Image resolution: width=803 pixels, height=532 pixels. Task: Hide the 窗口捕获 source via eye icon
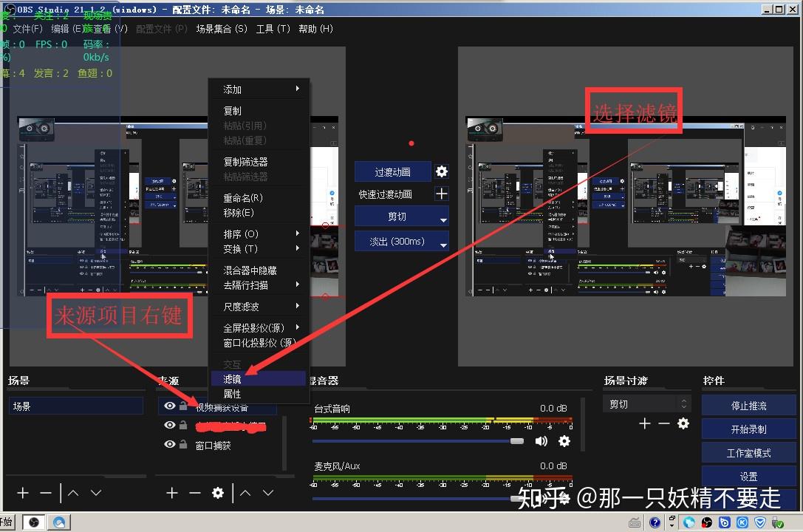point(169,444)
